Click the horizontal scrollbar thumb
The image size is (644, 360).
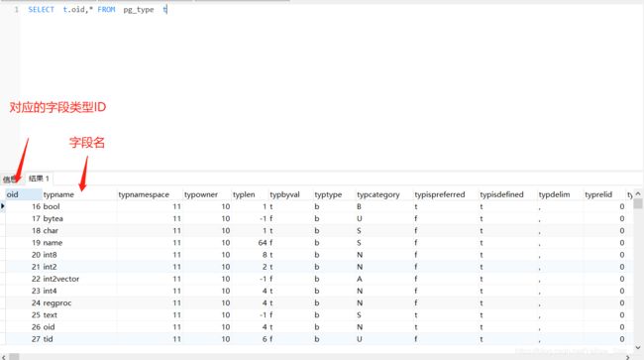pyautogui.click(x=15, y=357)
